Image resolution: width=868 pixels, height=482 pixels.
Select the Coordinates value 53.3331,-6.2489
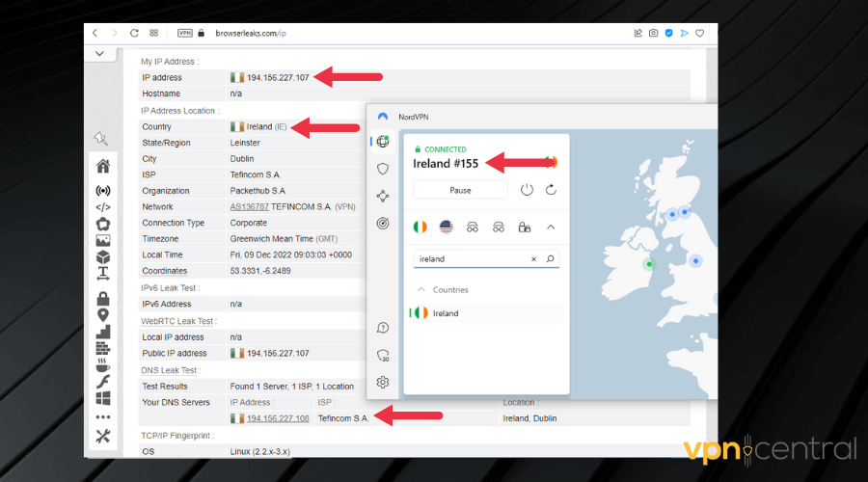pos(260,271)
